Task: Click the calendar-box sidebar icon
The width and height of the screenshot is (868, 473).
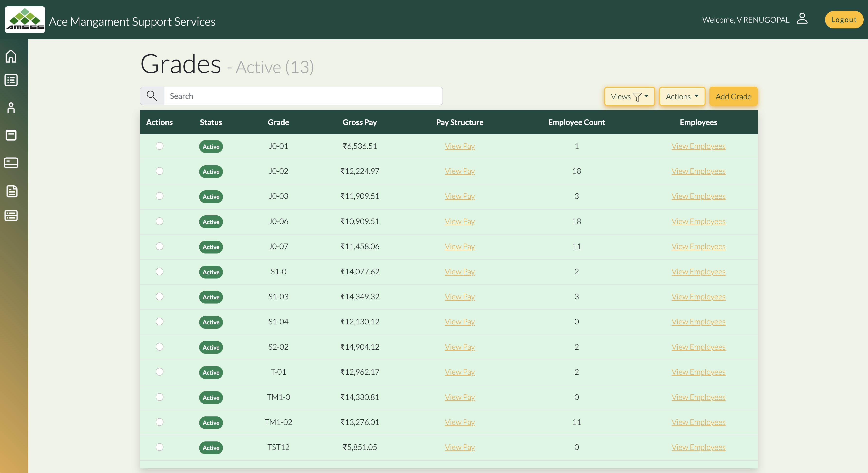Action: coord(11,135)
